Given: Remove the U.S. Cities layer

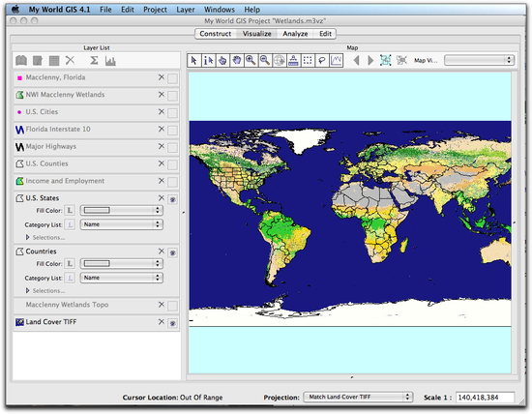Looking at the screenshot, I should [x=162, y=111].
